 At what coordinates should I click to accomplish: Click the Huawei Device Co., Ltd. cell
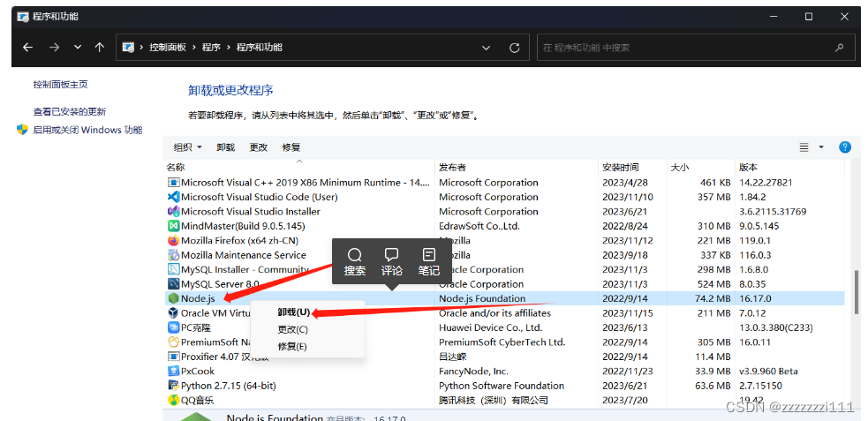[490, 327]
